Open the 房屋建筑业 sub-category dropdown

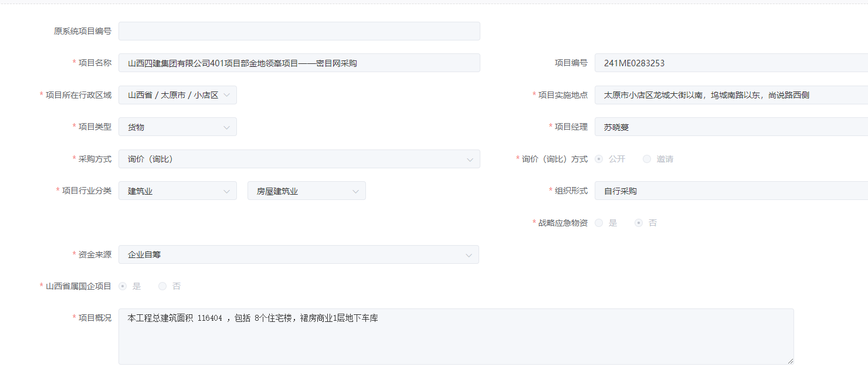point(307,191)
